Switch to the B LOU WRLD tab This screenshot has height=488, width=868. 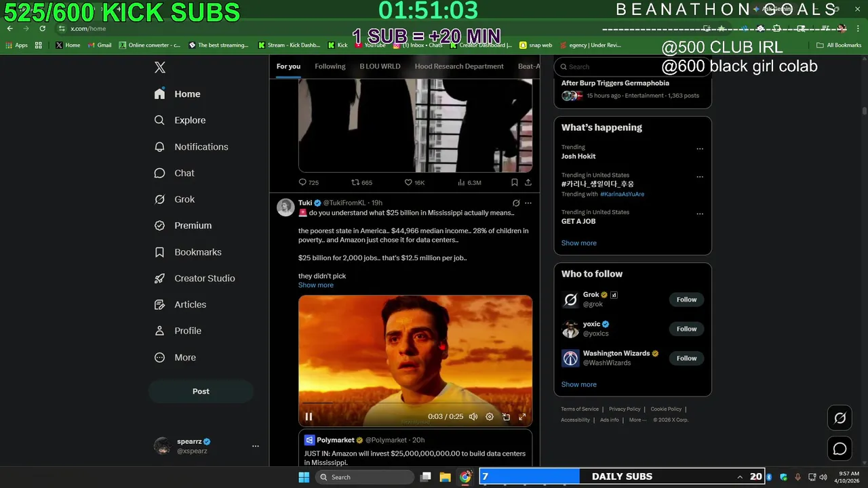380,66
